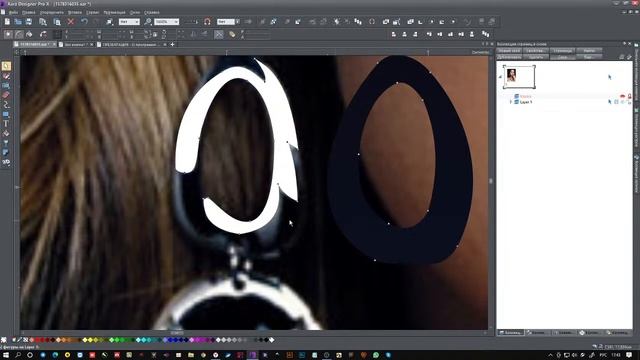Open the Упорядочить menu
Viewport: 640px width, 360px height.
52,13
